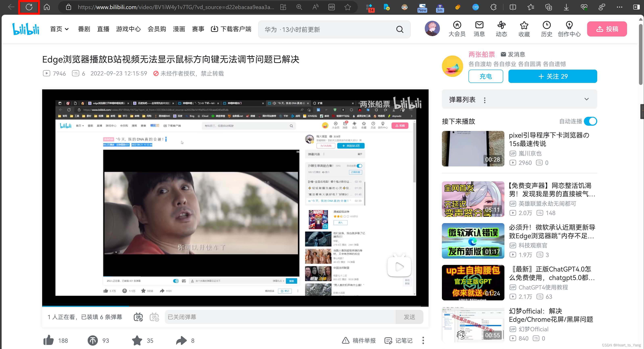Open the 番剧 navigation item
Screen dimensions: 644x349
click(x=84, y=29)
